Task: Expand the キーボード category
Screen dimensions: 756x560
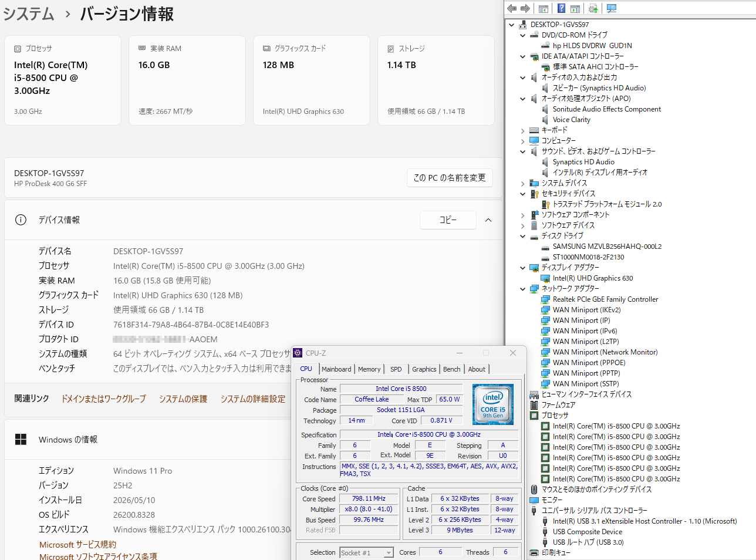Action: [523, 130]
